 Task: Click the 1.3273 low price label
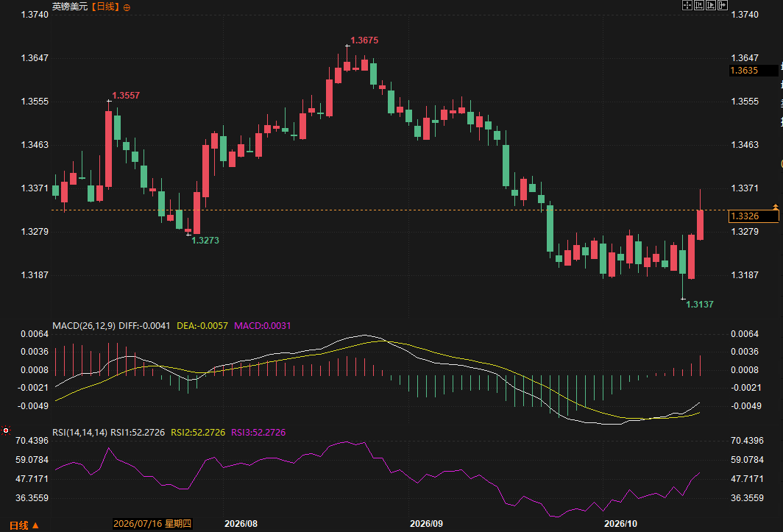pos(205,241)
